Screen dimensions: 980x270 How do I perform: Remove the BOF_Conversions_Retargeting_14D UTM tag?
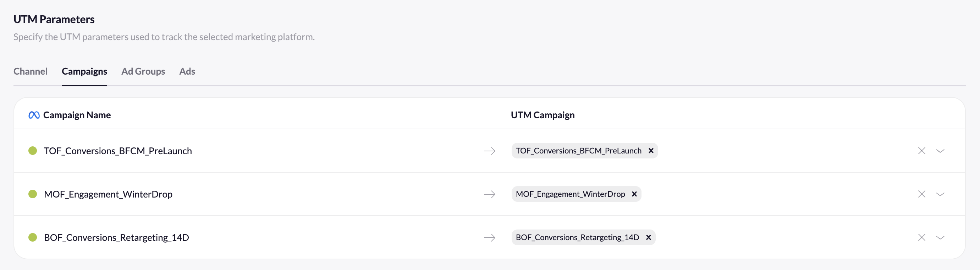pos(648,238)
